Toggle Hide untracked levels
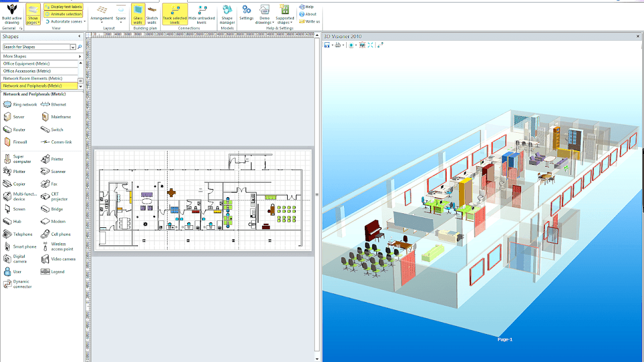The height and width of the screenshot is (362, 644). [x=202, y=14]
